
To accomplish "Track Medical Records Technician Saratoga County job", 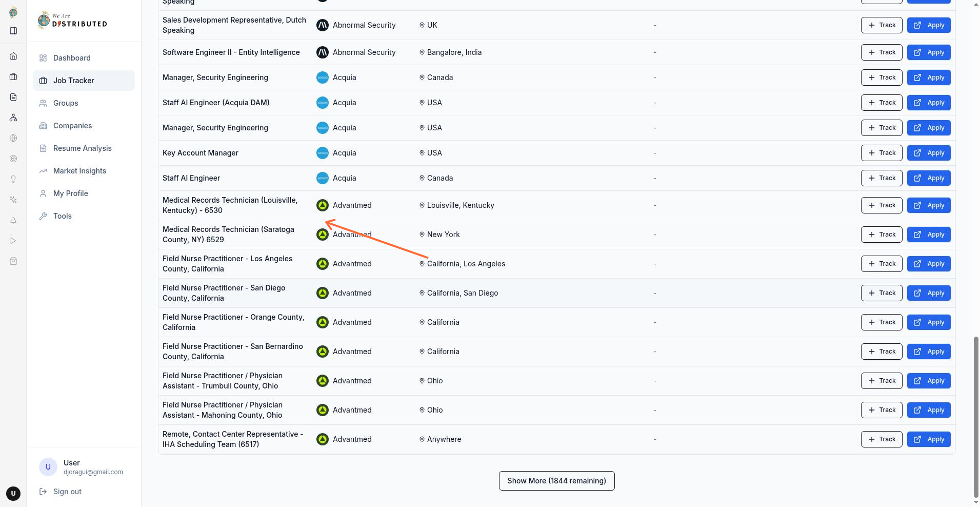I will (x=881, y=235).
